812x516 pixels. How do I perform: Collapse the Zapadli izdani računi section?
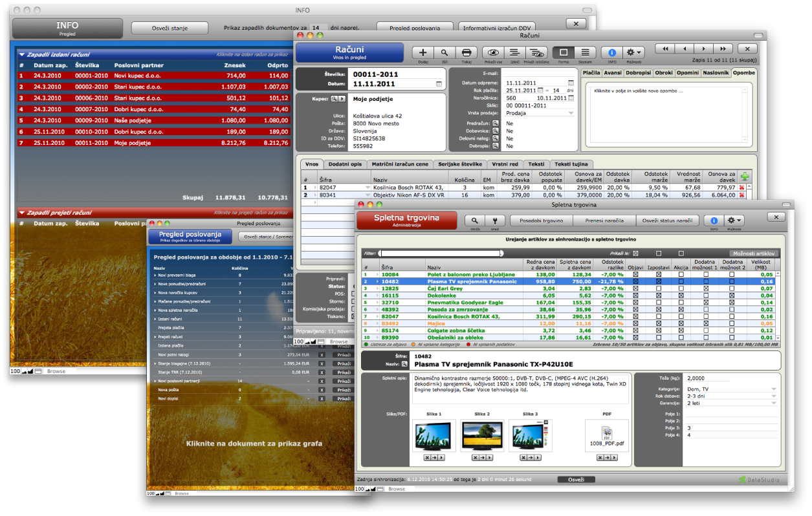(x=21, y=55)
